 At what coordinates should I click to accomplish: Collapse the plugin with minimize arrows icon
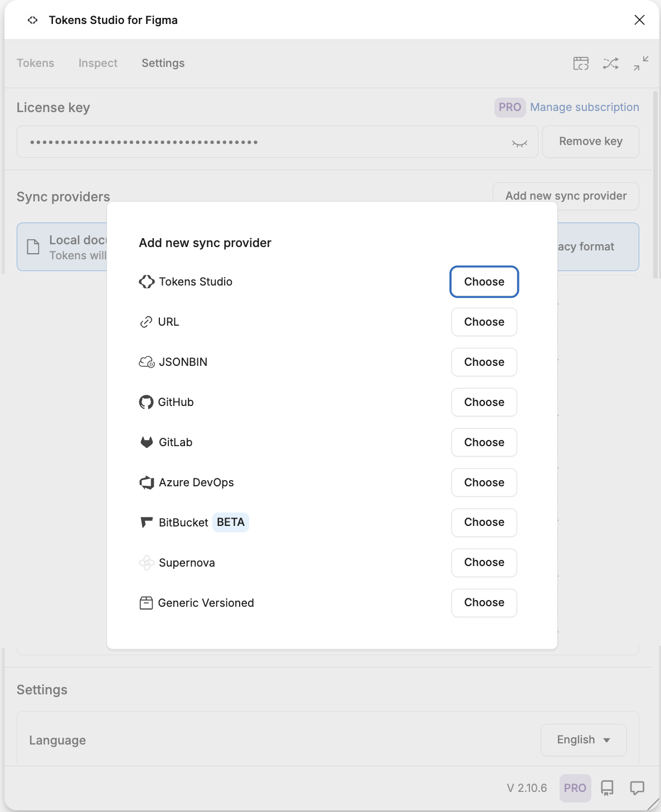tap(641, 63)
